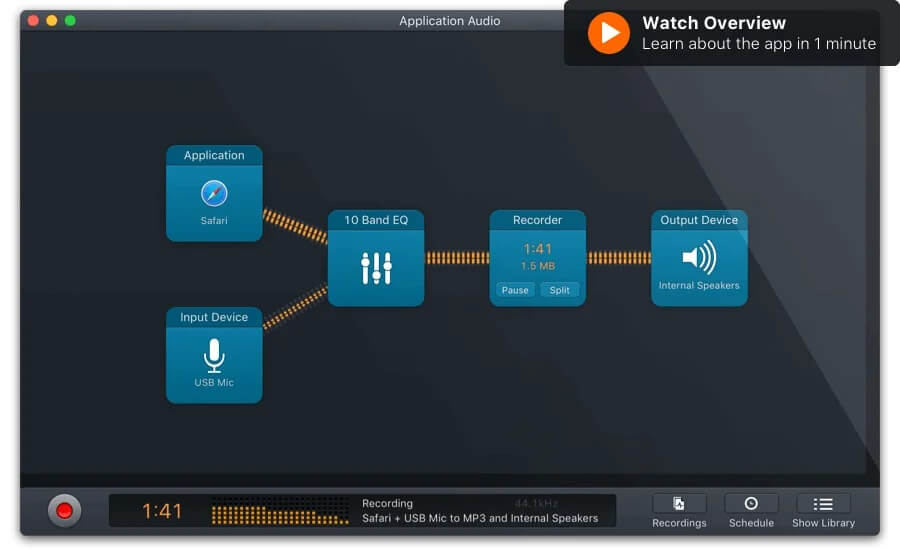
Task: Stop recording with the red record button
Action: click(x=64, y=510)
